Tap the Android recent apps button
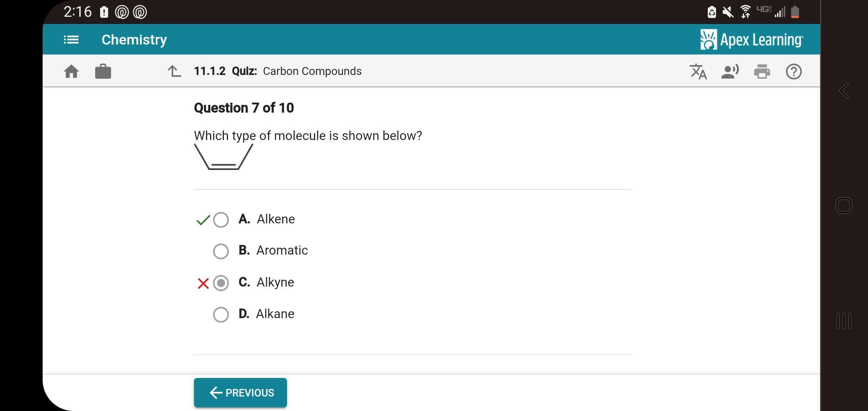The image size is (868, 411). point(844,320)
